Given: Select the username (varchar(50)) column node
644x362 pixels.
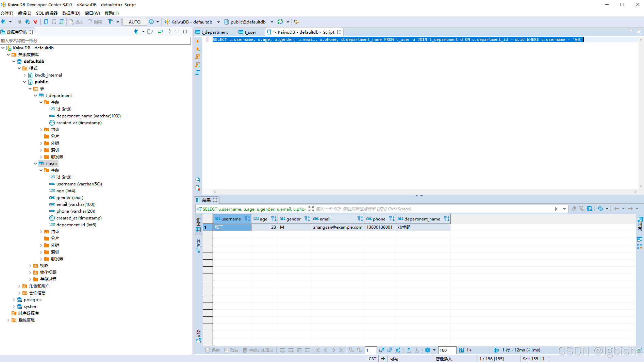Looking at the screenshot, I should (79, 184).
